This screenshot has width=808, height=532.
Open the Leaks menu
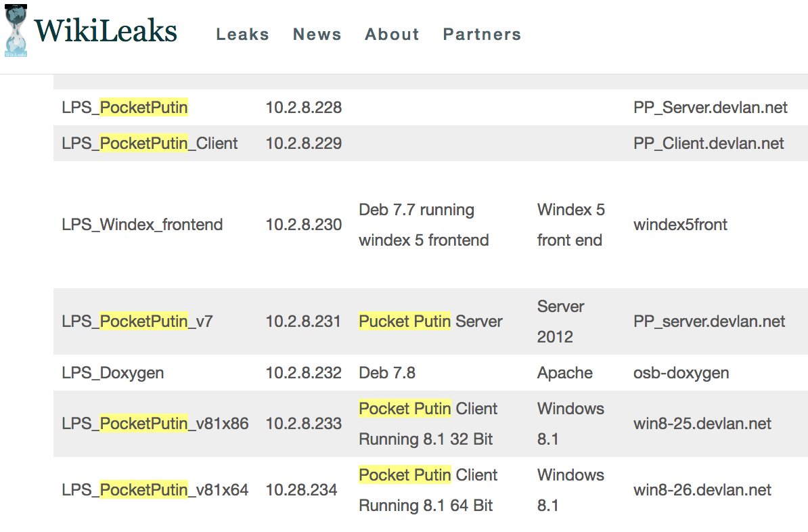242,35
